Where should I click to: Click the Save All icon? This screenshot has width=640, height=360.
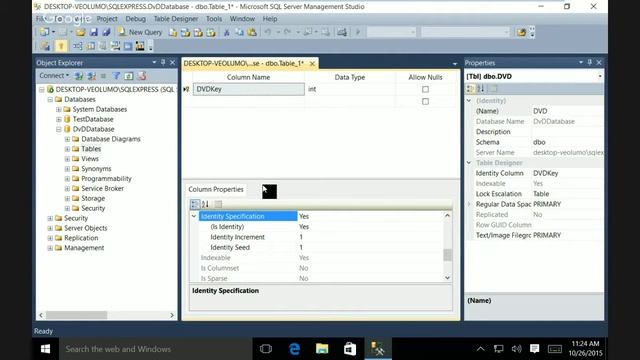pyautogui.click(x=106, y=32)
